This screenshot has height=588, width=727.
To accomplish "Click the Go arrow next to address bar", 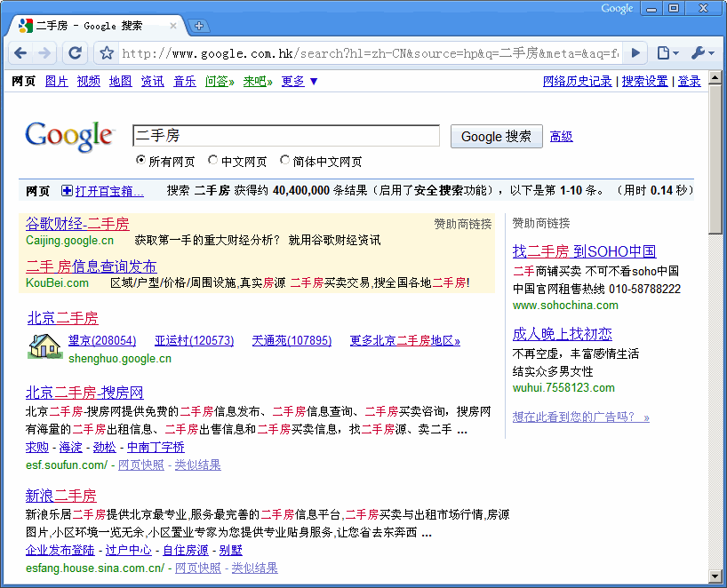I will point(635,53).
